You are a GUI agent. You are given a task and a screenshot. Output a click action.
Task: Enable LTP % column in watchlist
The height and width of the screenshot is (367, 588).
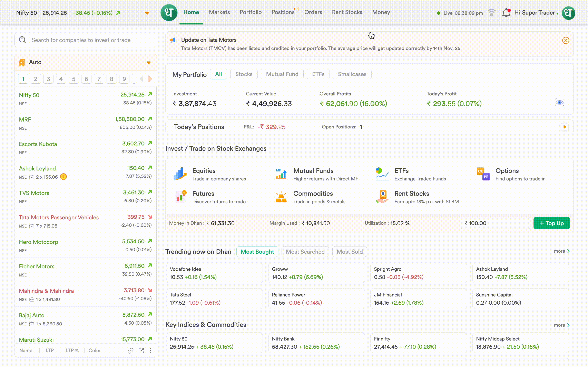coord(72,350)
